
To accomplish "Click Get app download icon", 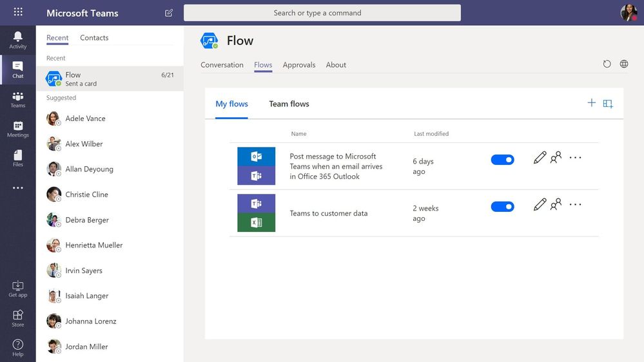I will pyautogui.click(x=17, y=289).
